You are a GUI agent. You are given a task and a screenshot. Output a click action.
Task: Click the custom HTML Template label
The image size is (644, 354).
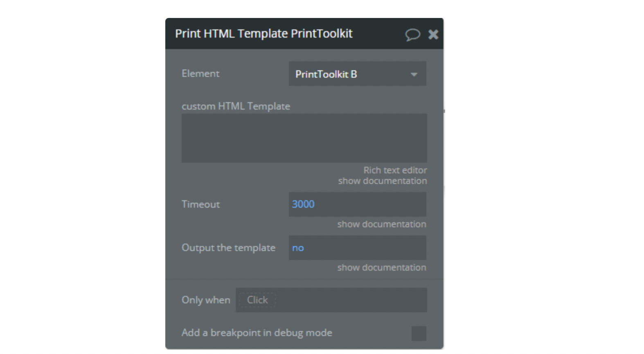coord(236,106)
